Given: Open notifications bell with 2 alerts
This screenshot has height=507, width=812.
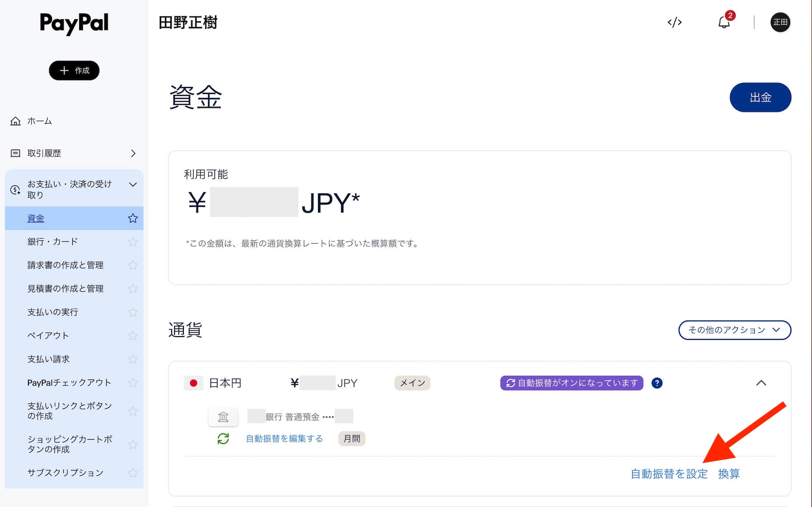Looking at the screenshot, I should (x=724, y=22).
